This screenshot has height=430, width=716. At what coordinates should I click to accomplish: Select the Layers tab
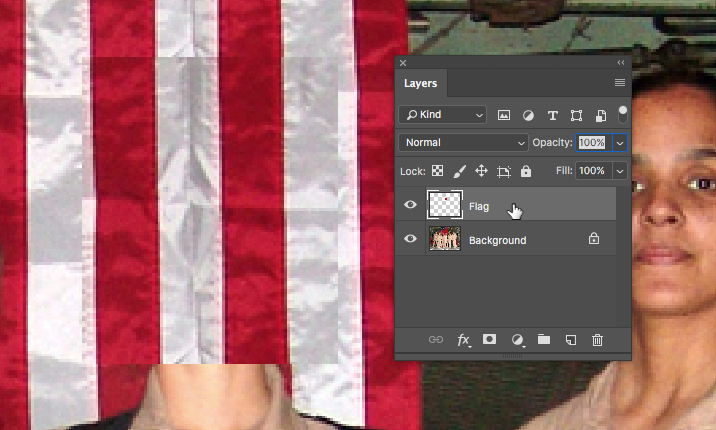click(x=420, y=83)
